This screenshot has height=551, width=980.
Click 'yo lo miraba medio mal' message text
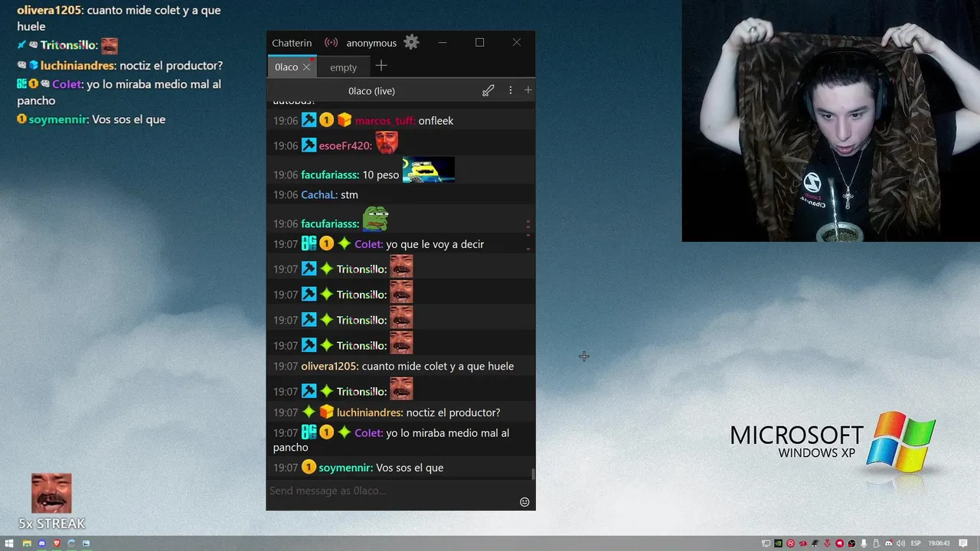390,440
